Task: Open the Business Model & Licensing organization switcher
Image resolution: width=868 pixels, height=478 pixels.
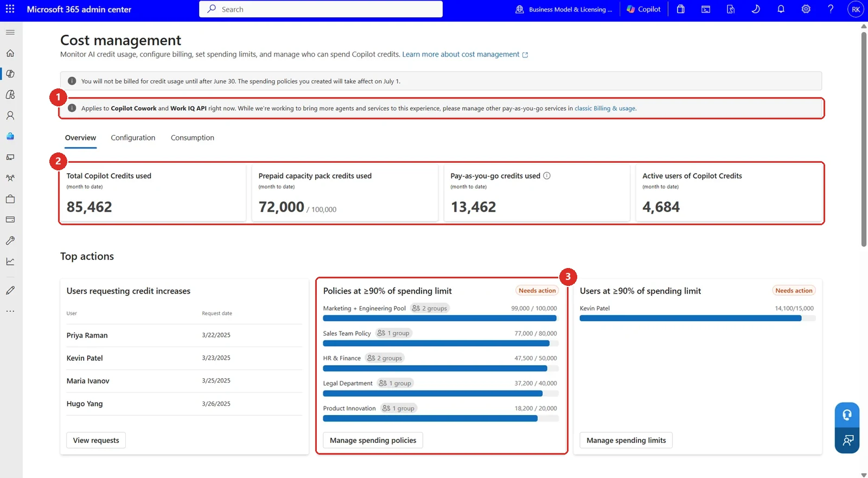Action: pos(564,9)
